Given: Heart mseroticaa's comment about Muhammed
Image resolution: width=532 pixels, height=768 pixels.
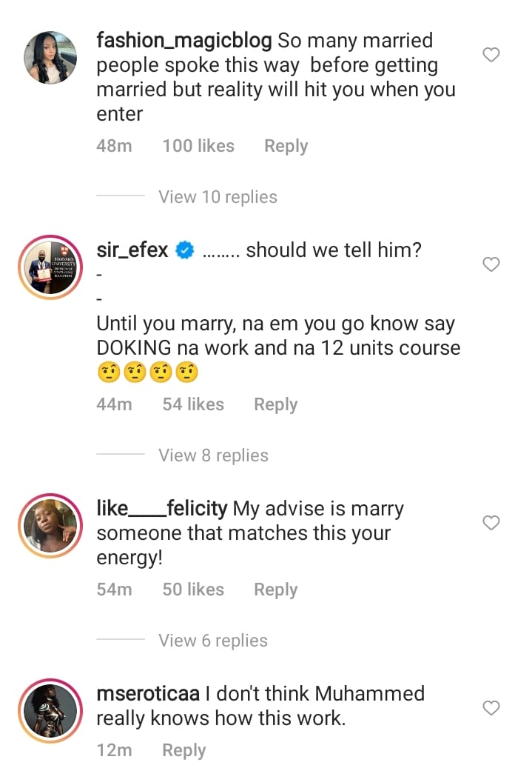Looking at the screenshot, I should tap(491, 708).
